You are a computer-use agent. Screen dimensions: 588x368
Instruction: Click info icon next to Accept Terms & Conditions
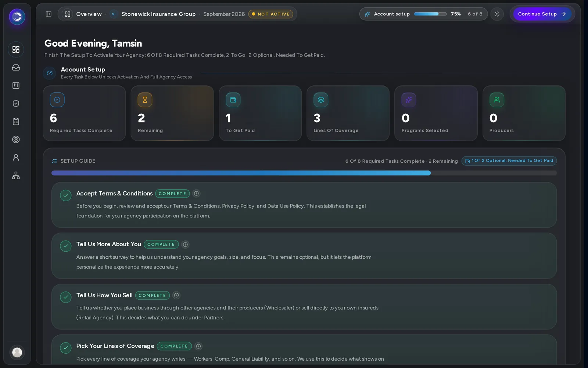click(197, 194)
